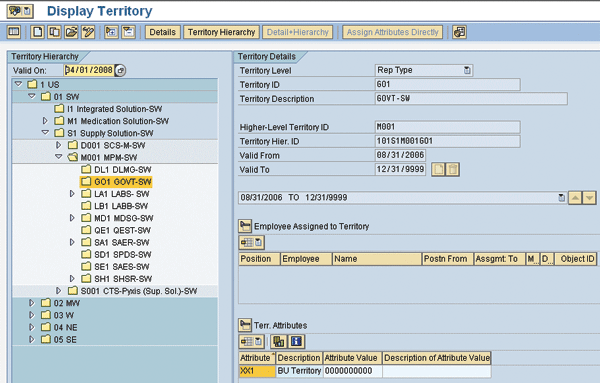Click the Assign Attributes Directly button
This screenshot has height=383, width=600.
click(393, 32)
